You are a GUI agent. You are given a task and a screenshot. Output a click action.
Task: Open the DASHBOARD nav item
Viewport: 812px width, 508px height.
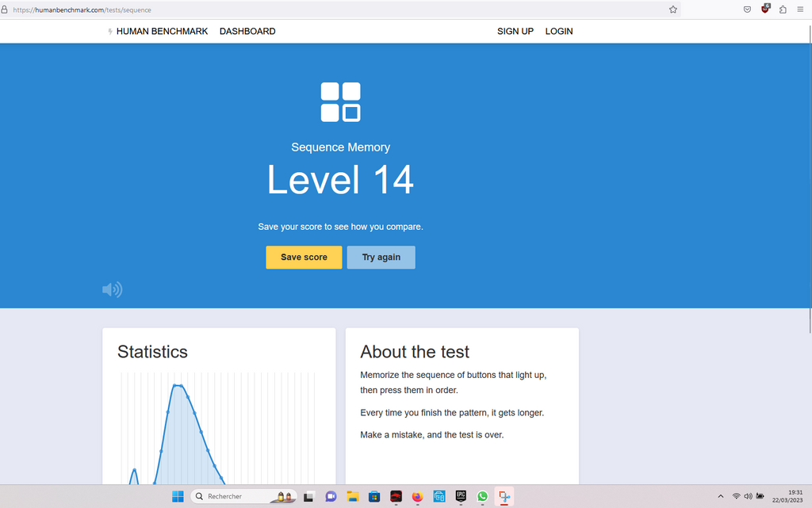click(x=247, y=32)
